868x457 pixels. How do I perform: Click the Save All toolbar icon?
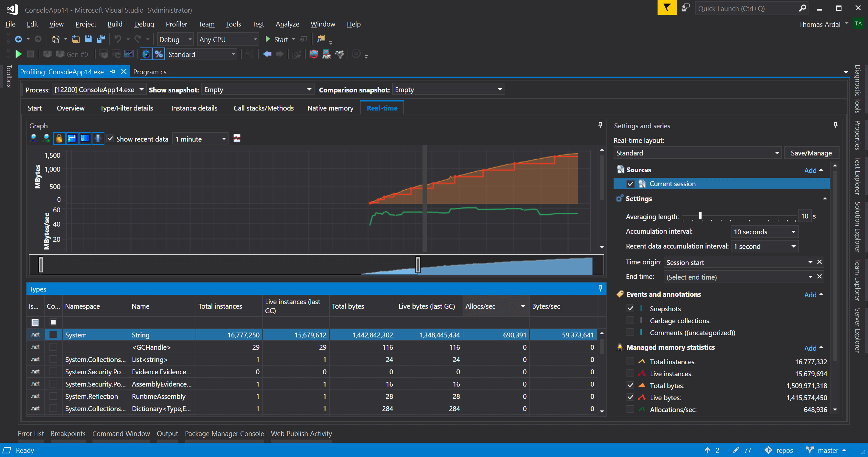coord(101,39)
